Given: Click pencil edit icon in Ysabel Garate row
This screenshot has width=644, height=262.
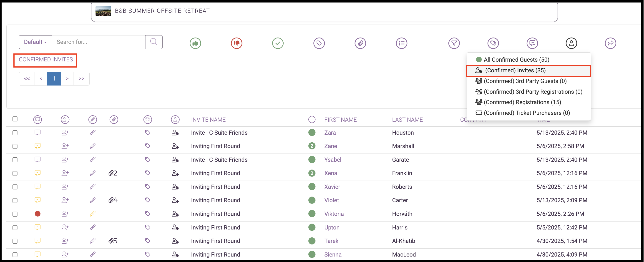Looking at the screenshot, I should [93, 159].
